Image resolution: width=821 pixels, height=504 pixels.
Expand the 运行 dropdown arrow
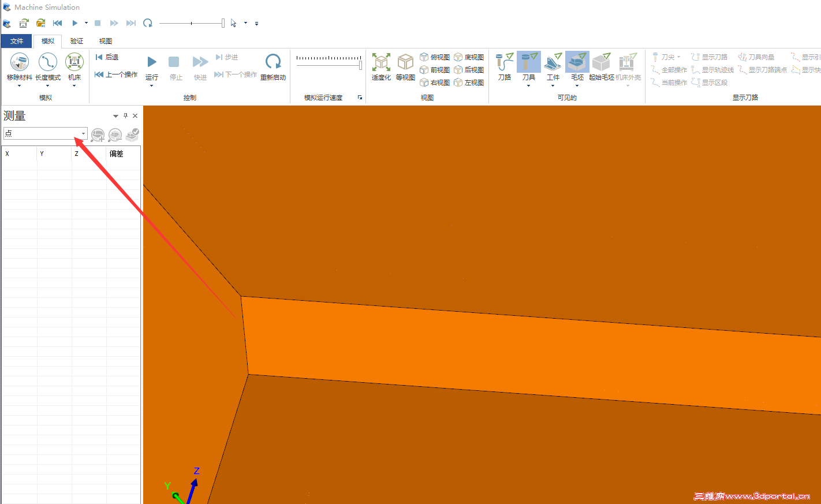point(152,86)
